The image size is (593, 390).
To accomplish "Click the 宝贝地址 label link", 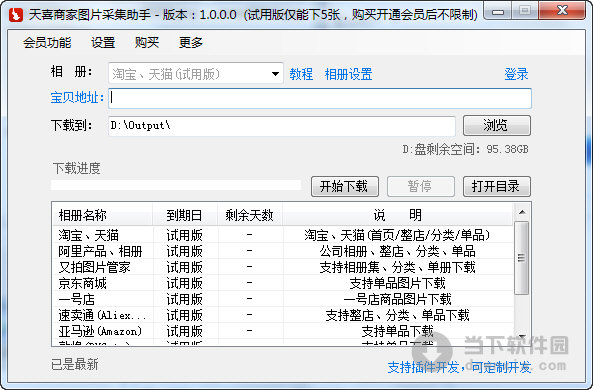I will tap(77, 98).
